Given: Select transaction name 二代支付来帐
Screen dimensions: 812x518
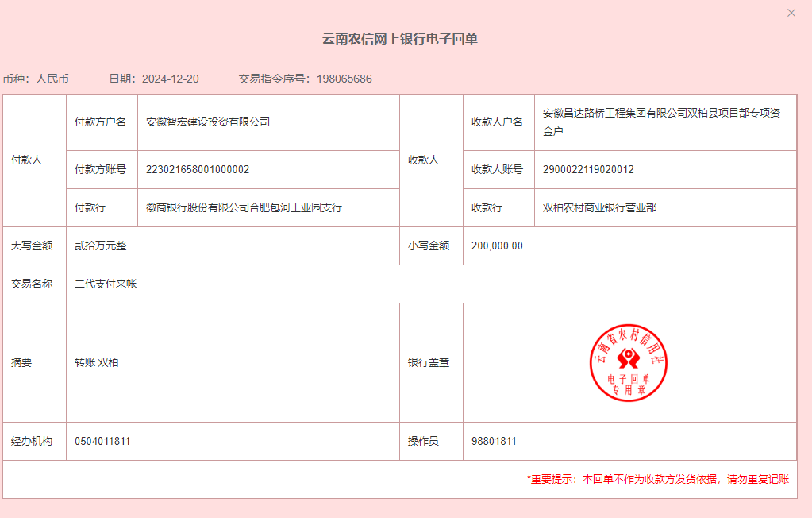Looking at the screenshot, I should tap(106, 284).
